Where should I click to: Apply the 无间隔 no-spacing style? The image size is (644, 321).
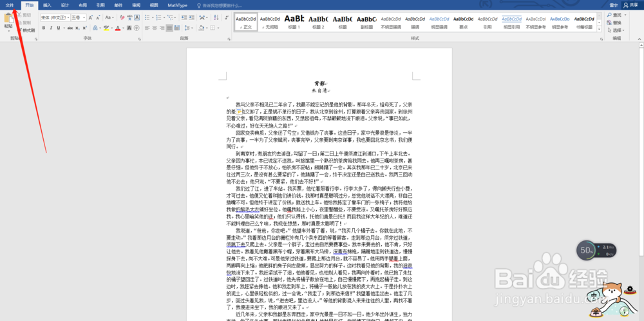click(x=270, y=22)
